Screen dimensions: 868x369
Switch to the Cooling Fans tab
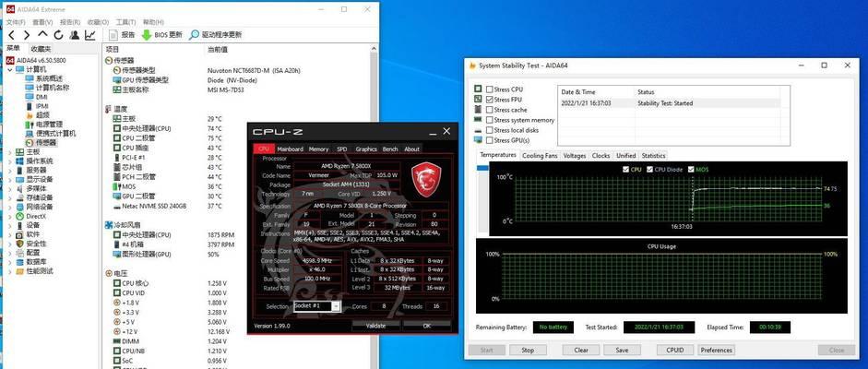[x=540, y=156]
